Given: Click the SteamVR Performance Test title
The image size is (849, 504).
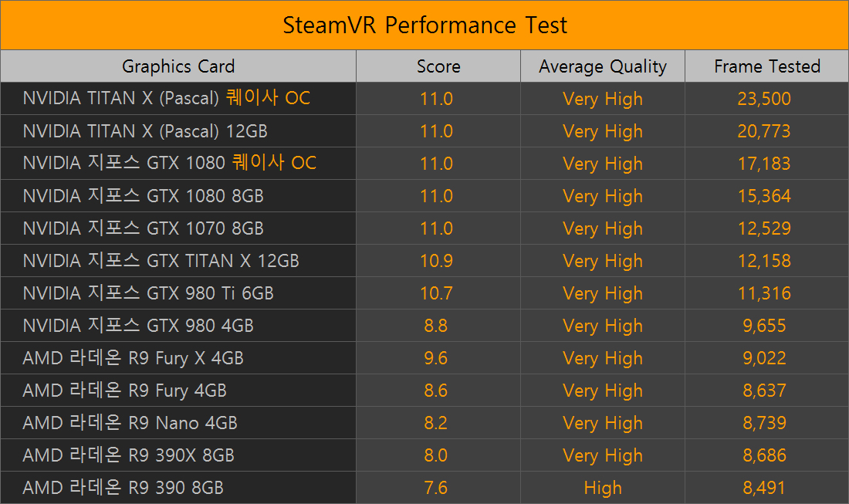Looking at the screenshot, I should 425,25.
